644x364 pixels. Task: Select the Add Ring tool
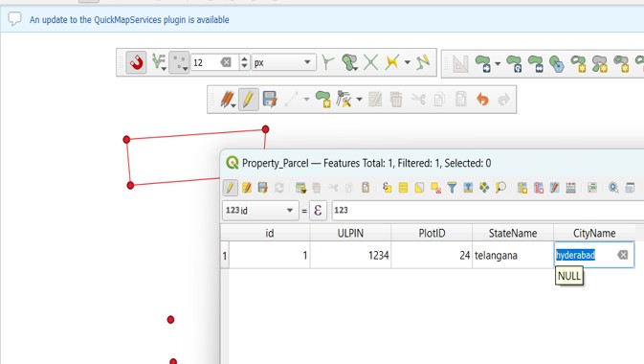(578, 64)
